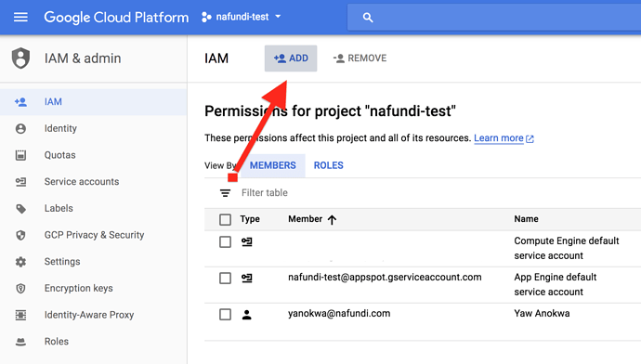Open GCP Privacy & Security page
Viewport: 641px width, 364px height.
[93, 235]
